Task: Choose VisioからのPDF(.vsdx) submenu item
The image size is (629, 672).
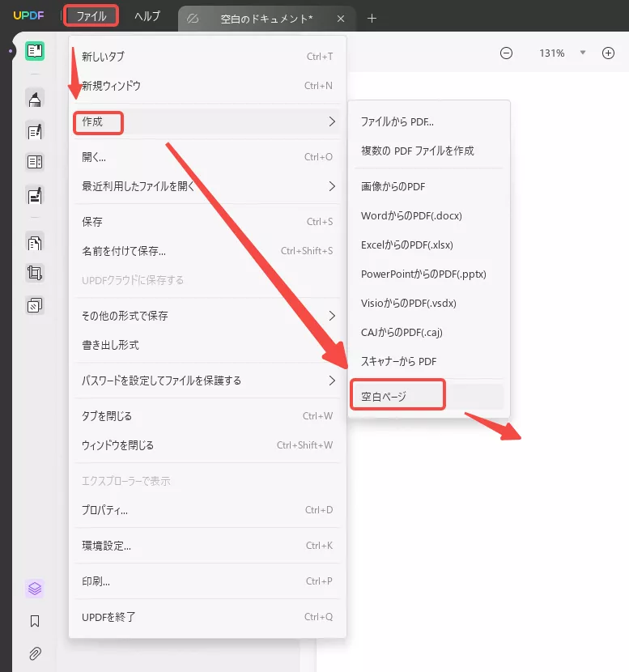Action: click(429, 303)
